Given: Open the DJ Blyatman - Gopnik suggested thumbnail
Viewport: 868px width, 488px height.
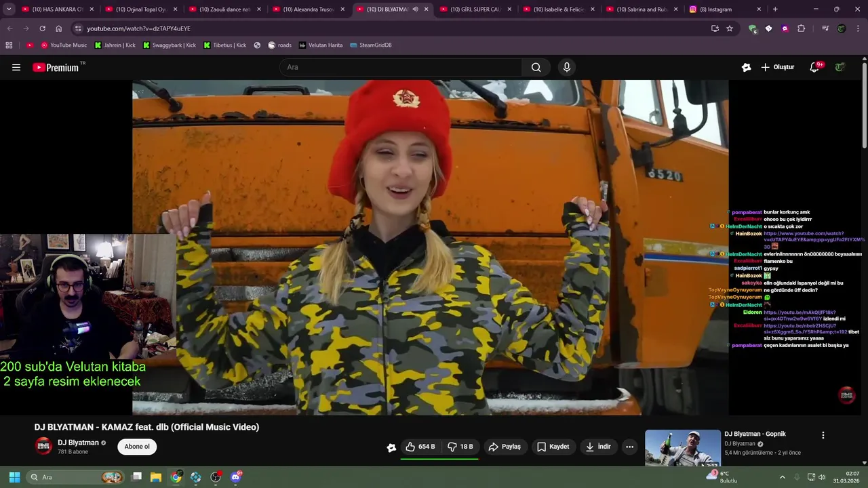Looking at the screenshot, I should pyautogui.click(x=682, y=448).
